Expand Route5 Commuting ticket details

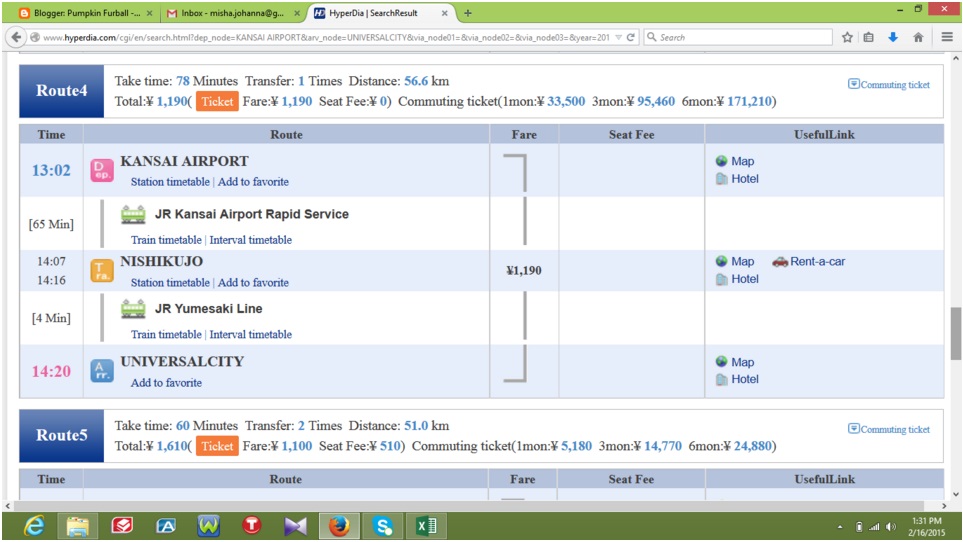coord(889,429)
